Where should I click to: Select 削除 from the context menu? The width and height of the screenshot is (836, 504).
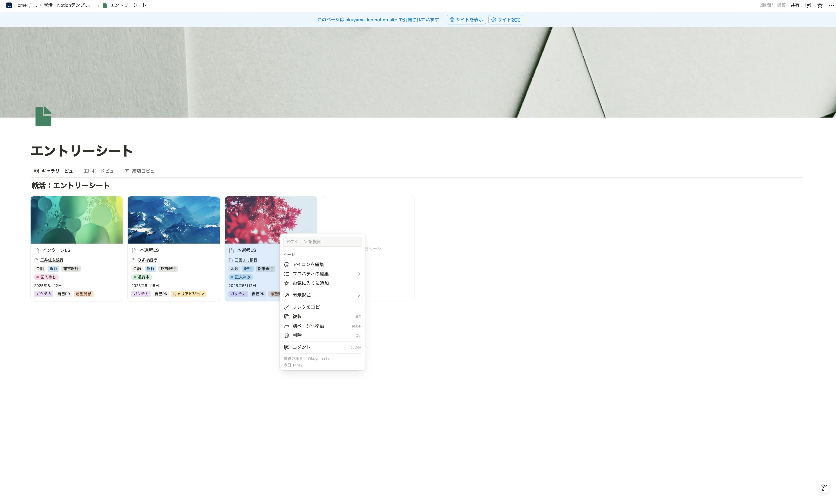[297, 335]
